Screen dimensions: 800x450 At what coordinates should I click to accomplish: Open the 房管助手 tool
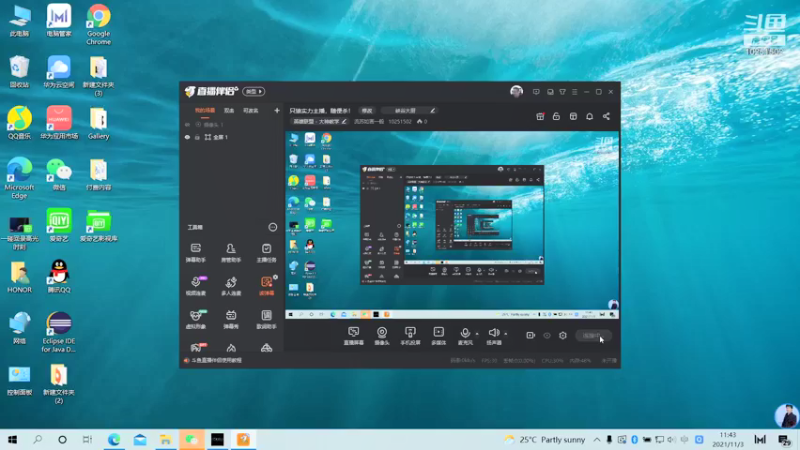click(231, 253)
